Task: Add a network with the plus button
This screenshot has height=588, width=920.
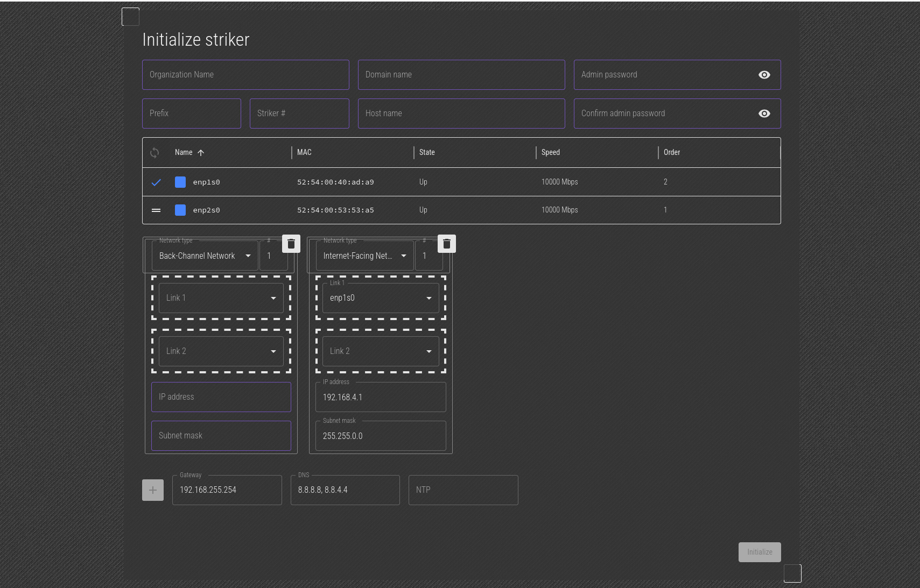Action: [153, 490]
